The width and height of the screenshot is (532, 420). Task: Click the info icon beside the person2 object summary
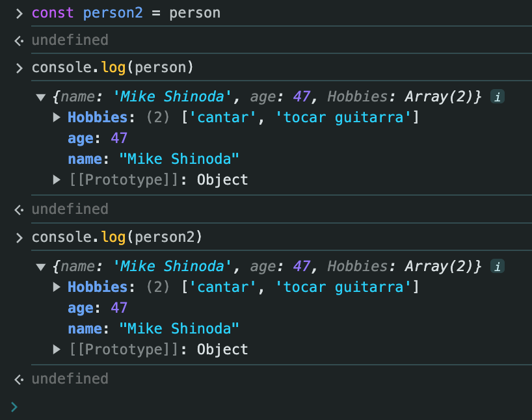pos(498,267)
